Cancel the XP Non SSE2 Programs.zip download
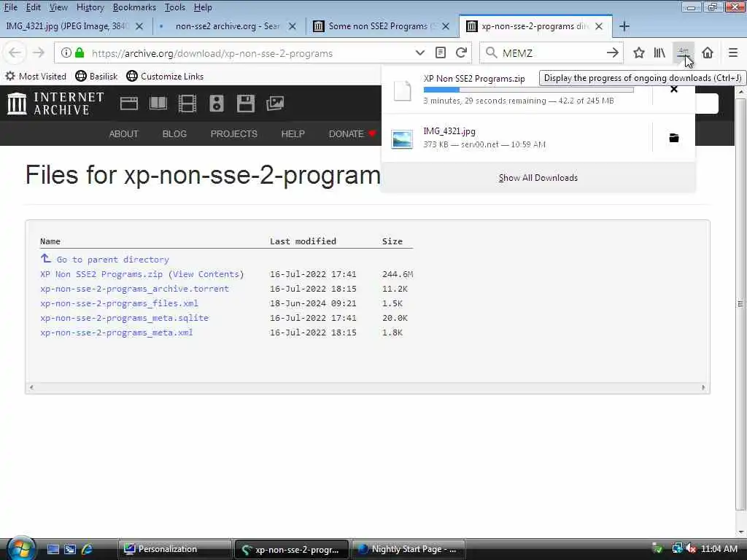The width and height of the screenshot is (747, 560). coord(673,89)
